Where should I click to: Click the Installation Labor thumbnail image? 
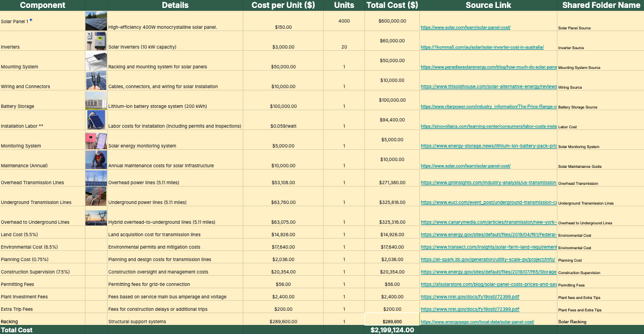click(x=96, y=120)
